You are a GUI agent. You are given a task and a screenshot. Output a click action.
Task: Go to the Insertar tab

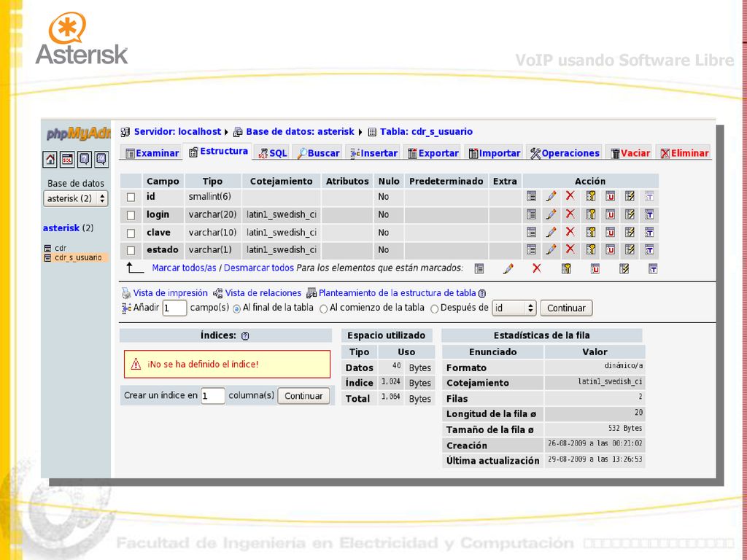click(x=373, y=153)
